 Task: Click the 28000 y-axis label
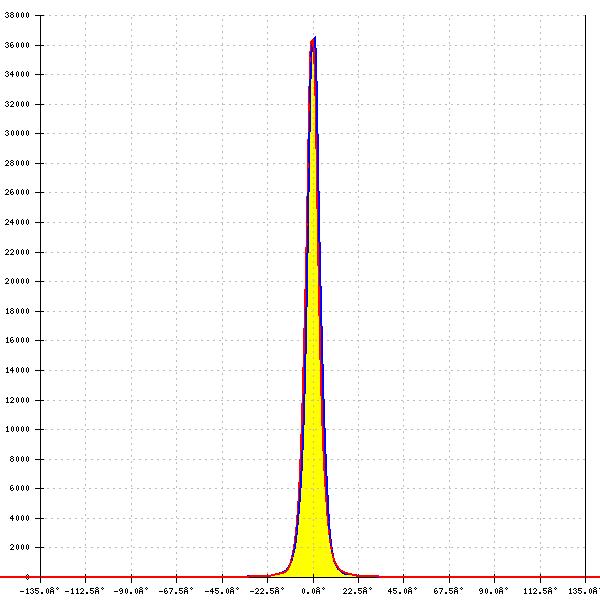(17, 163)
